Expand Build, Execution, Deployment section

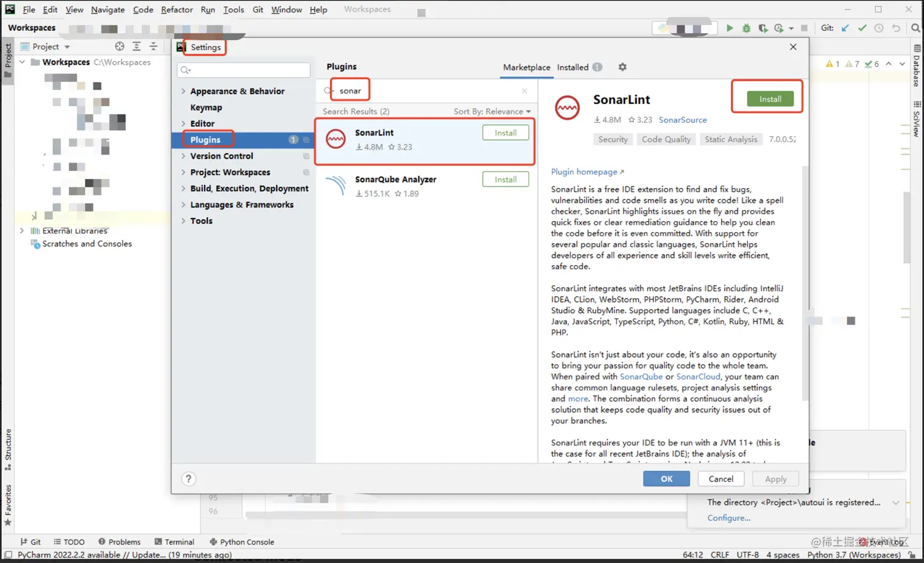tap(183, 189)
